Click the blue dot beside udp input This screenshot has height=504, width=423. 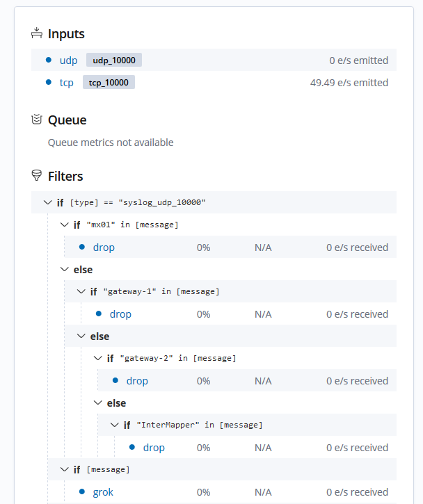tap(49, 60)
